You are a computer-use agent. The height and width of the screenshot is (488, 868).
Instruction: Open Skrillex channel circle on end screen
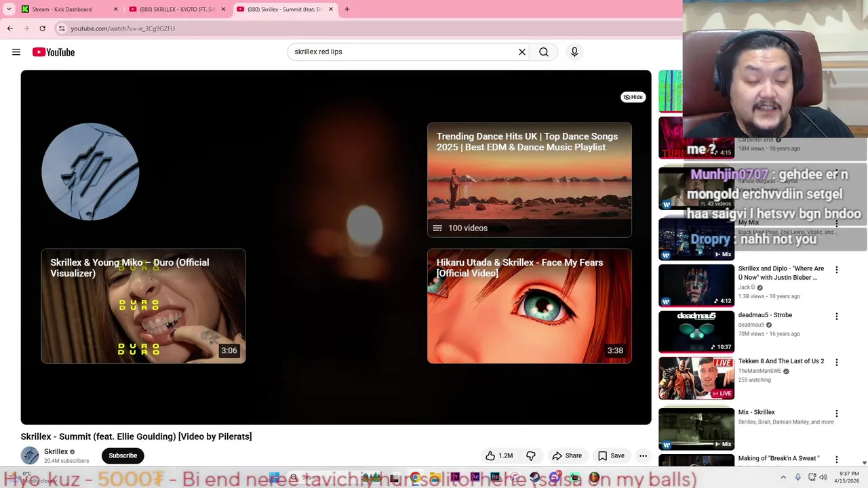point(90,171)
